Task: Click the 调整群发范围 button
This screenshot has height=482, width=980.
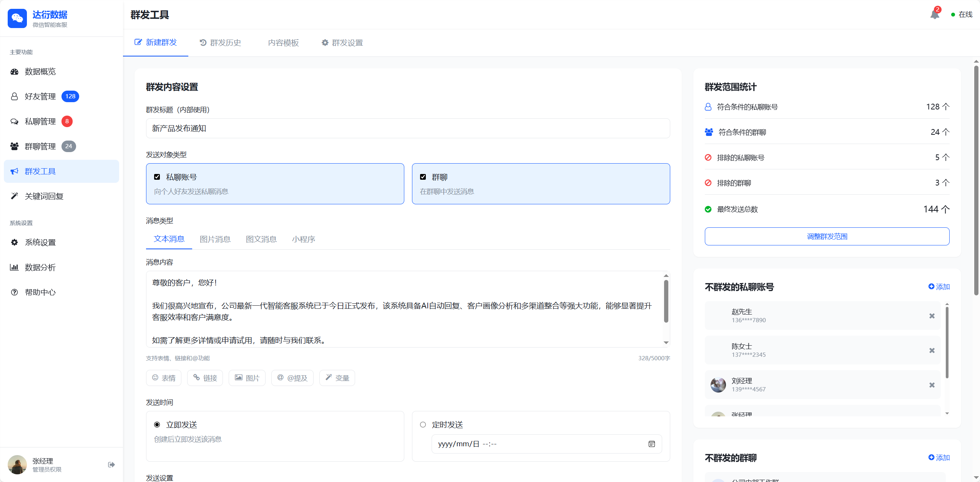Action: click(826, 236)
